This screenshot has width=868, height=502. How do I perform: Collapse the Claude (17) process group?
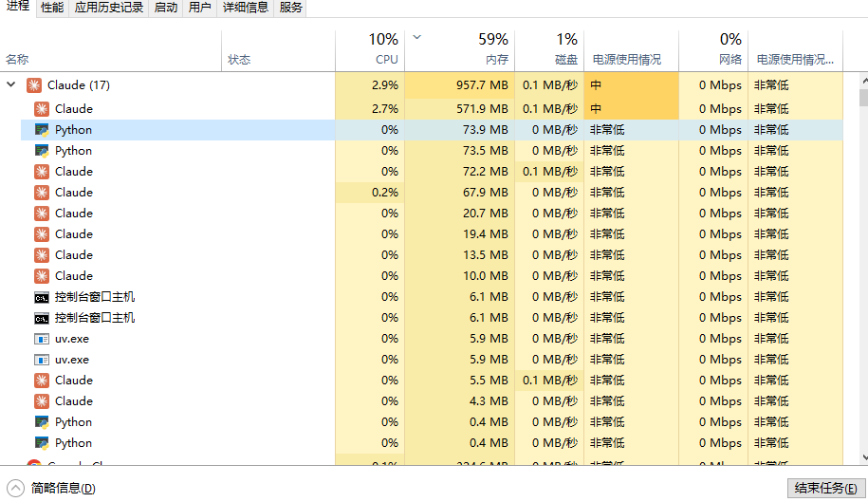[x=11, y=85]
